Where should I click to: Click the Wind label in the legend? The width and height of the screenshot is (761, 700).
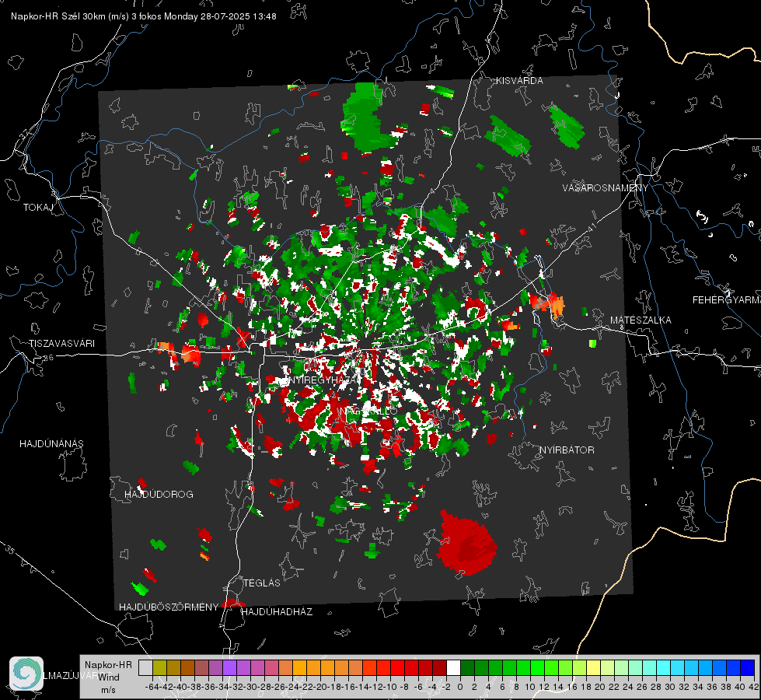click(109, 677)
